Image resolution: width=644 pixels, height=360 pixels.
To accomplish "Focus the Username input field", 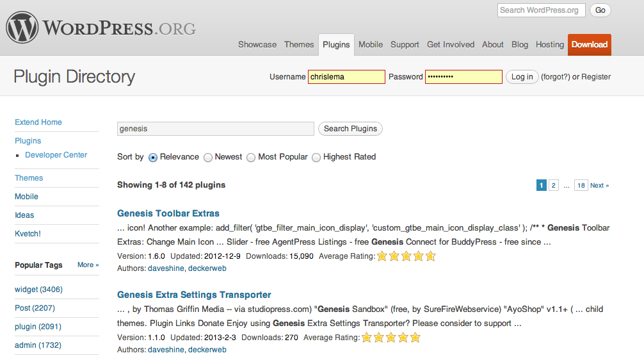I will click(x=346, y=77).
